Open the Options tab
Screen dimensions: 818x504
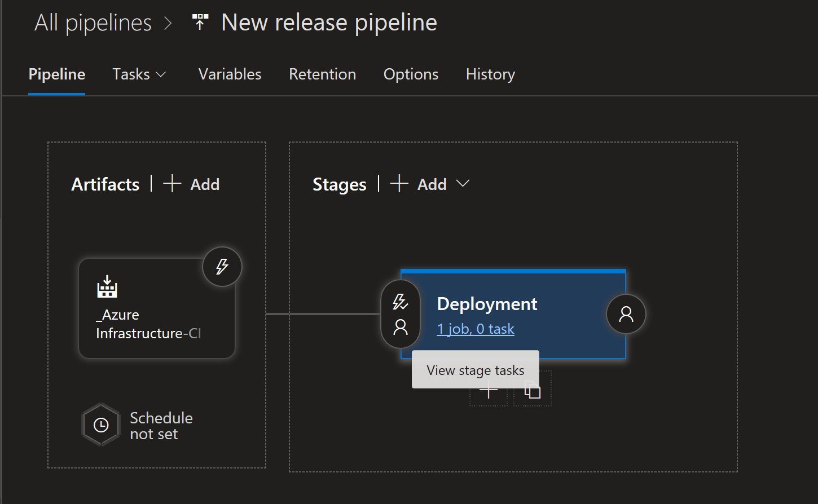[411, 74]
